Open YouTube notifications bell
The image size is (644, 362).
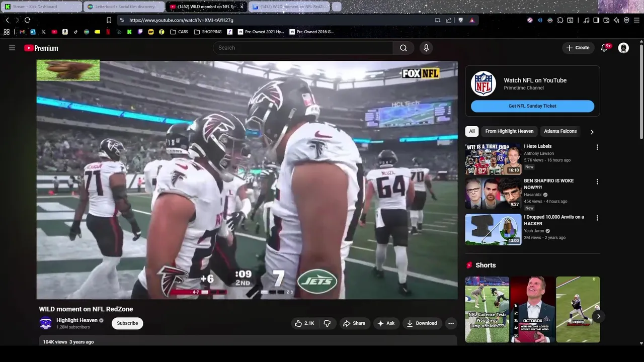[605, 48]
